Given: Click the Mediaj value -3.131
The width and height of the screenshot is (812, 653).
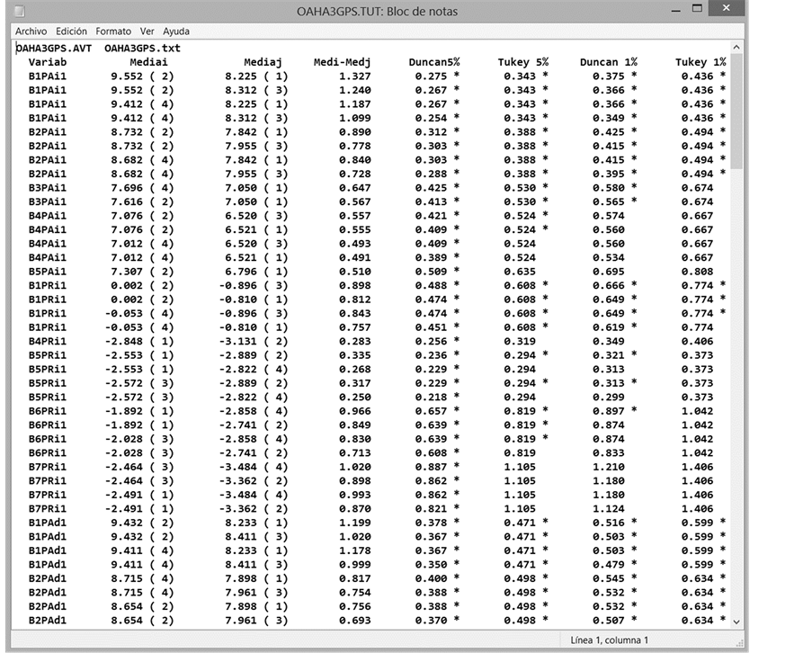Looking at the screenshot, I should coord(237,342).
